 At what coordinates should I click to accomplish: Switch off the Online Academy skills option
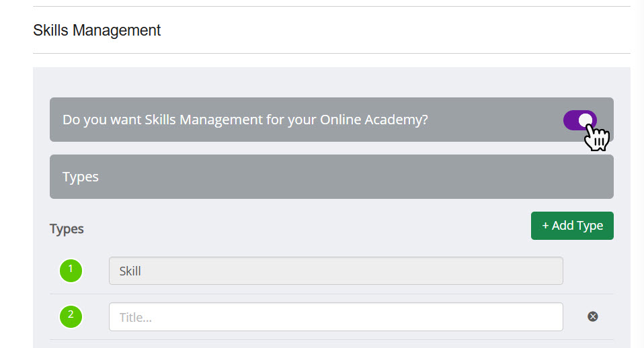pyautogui.click(x=579, y=120)
